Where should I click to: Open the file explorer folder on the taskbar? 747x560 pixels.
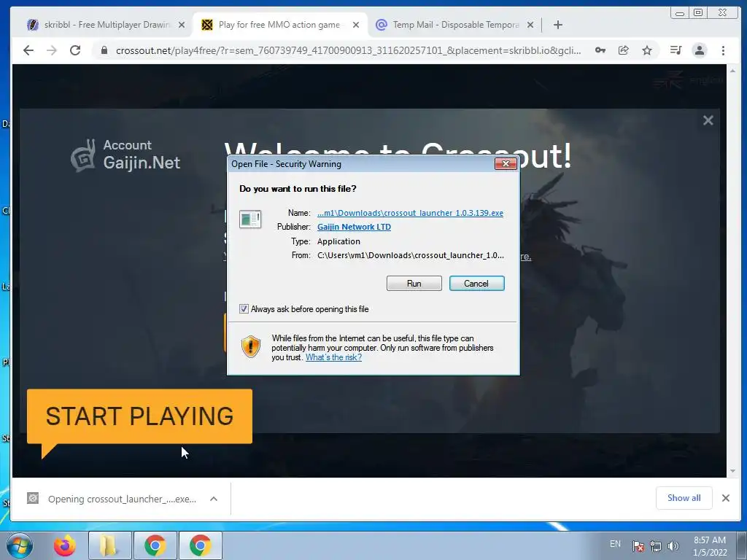point(109,545)
